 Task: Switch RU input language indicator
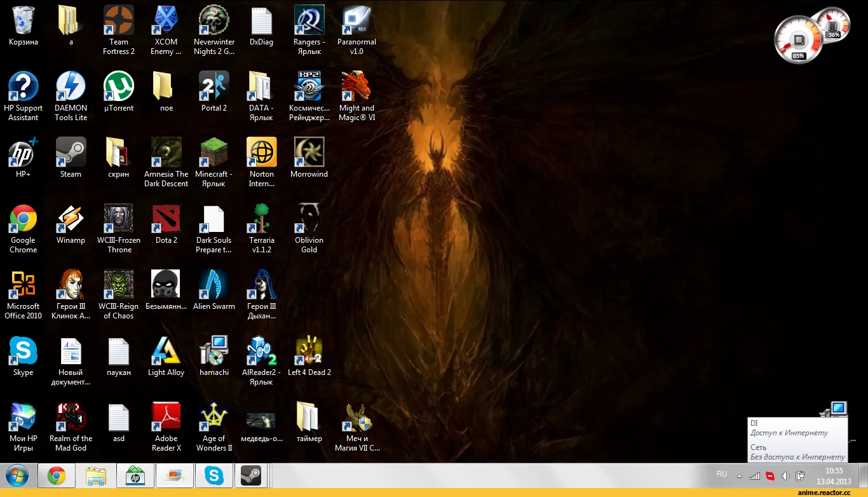pos(722,474)
